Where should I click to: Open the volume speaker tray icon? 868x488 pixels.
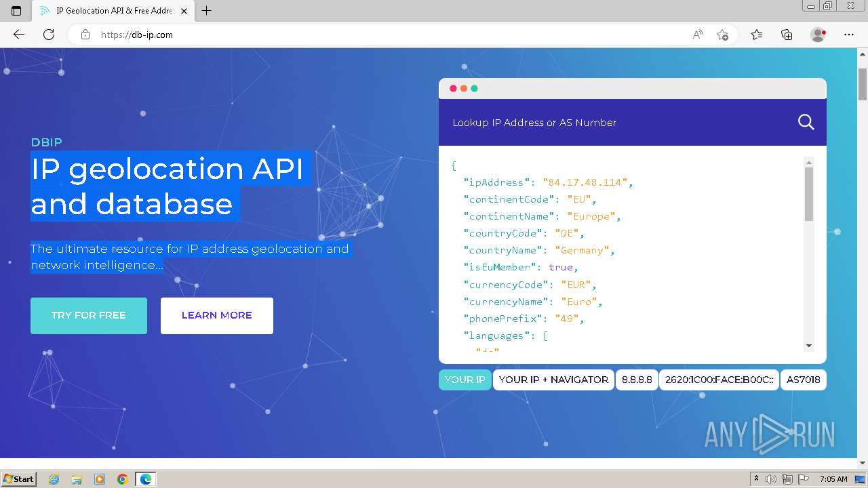[771, 479]
